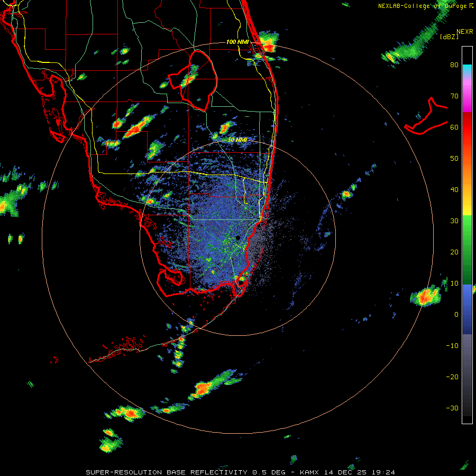Click the SUPER-RESOLUTION BASE REFLECTIVITY footer caption
This screenshot has width=476, height=476.
click(x=166, y=472)
